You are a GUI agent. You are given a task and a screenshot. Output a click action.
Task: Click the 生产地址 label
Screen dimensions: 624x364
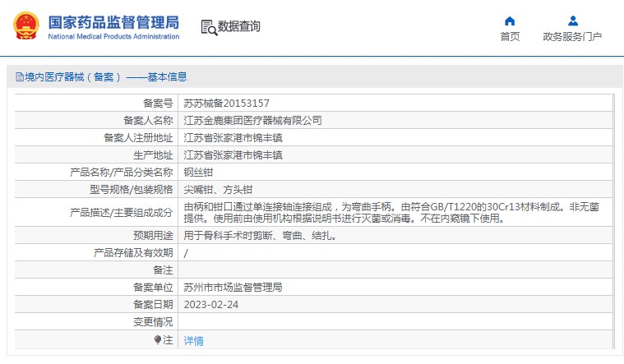click(153, 155)
